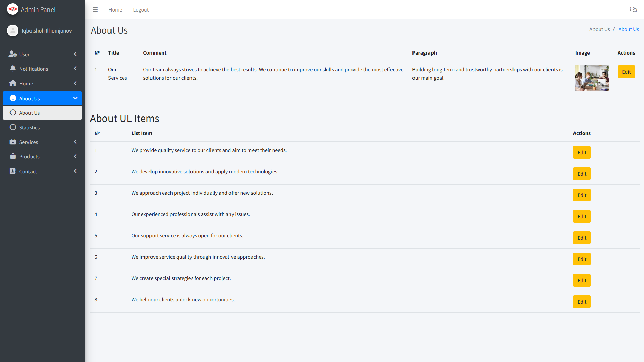Expand the Contact menu chevron
Screen dimensions: 644x362
(x=75, y=171)
